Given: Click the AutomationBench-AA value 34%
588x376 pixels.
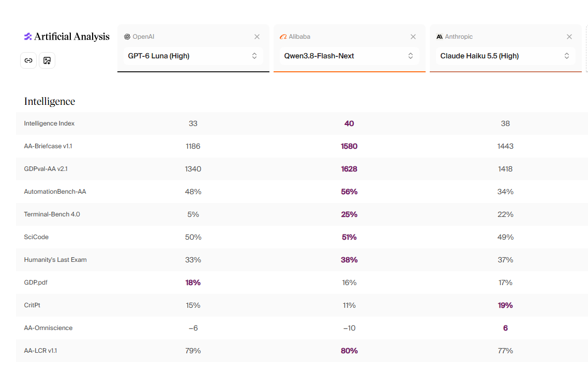Looking at the screenshot, I should [x=505, y=192].
